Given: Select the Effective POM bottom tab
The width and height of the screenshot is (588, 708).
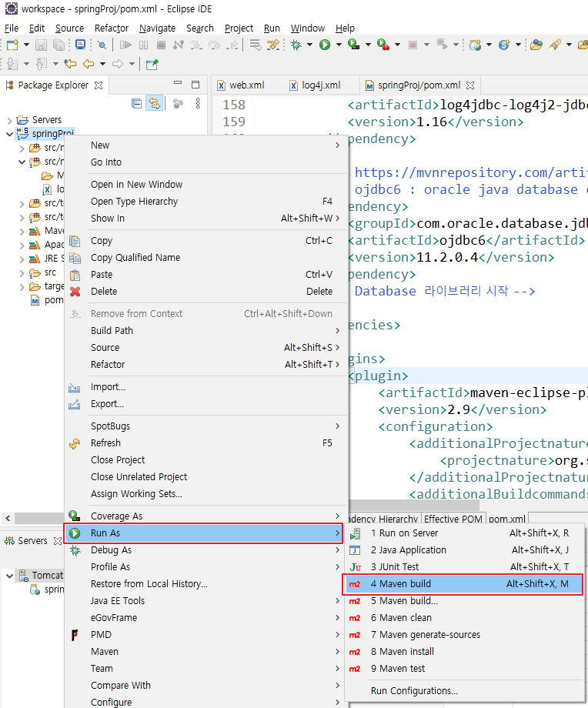Looking at the screenshot, I should point(453,519).
